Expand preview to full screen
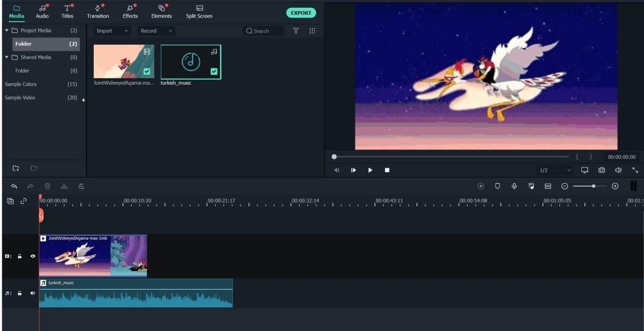This screenshot has height=331, width=644. (x=635, y=170)
